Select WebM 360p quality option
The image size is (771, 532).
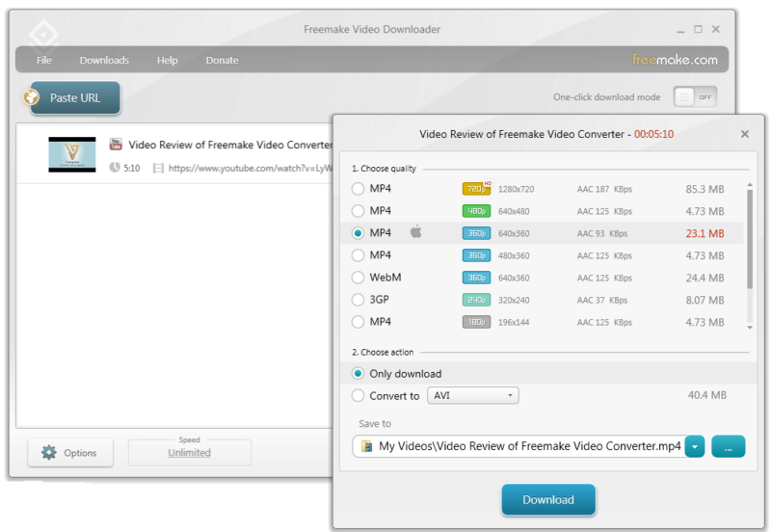click(x=358, y=278)
